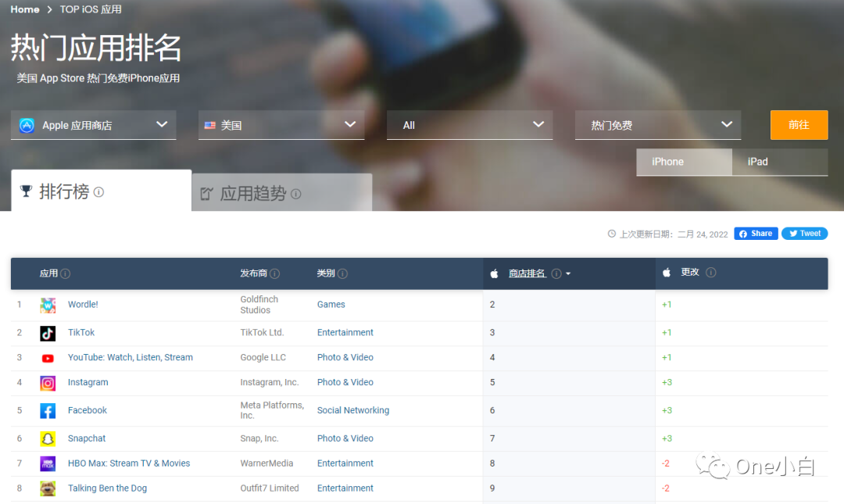Screen dimensions: 844x504
Task: Click the HBO Max app icon
Action: click(48, 463)
